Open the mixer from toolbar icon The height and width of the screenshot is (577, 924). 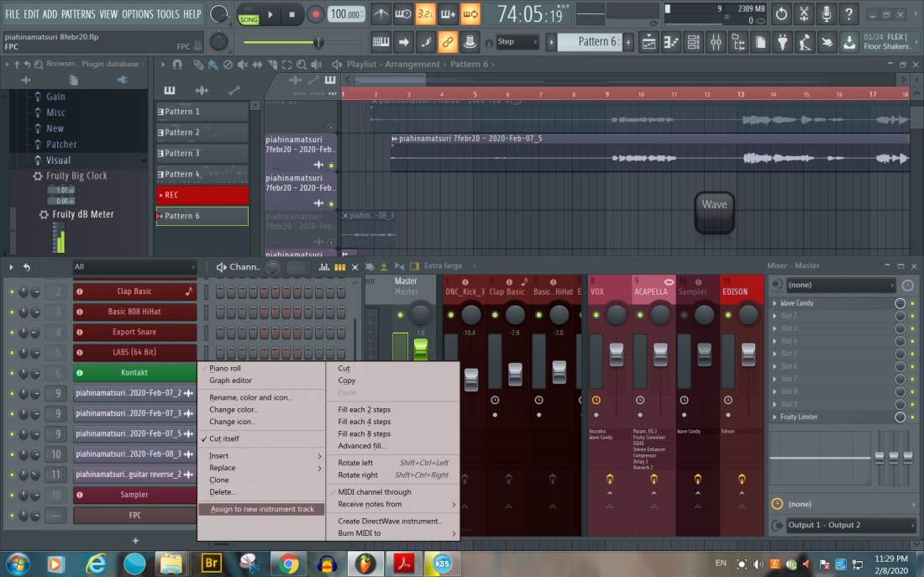(x=716, y=42)
